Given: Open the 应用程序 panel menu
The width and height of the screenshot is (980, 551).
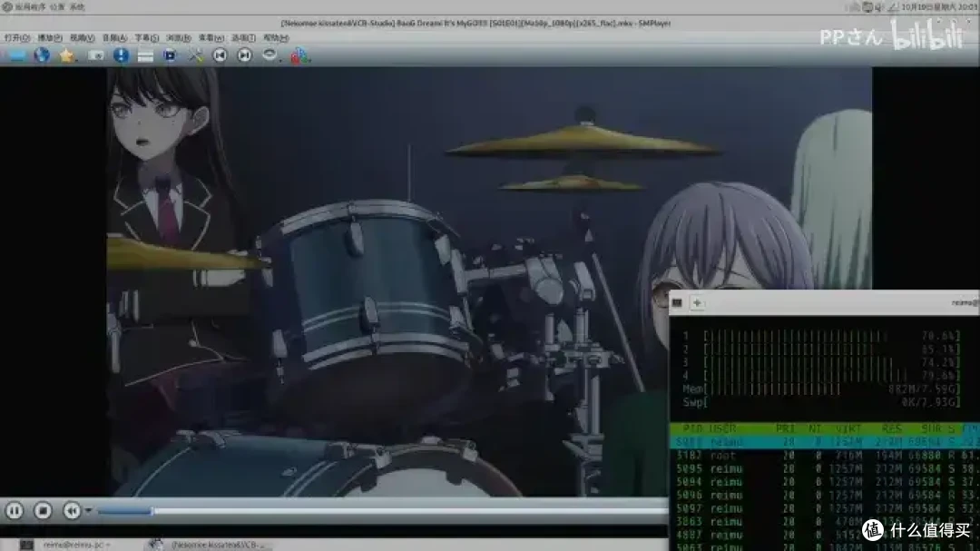Looking at the screenshot, I should pos(30,7).
